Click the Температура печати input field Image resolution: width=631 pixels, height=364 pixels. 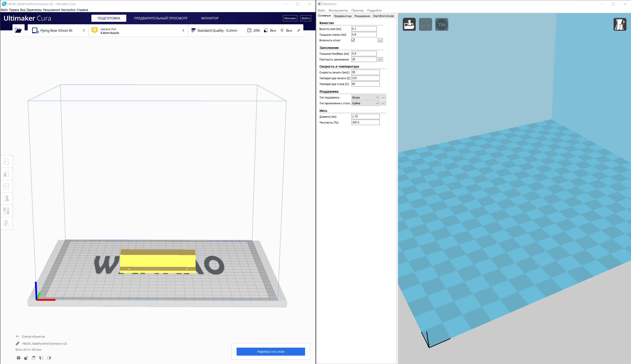365,78
